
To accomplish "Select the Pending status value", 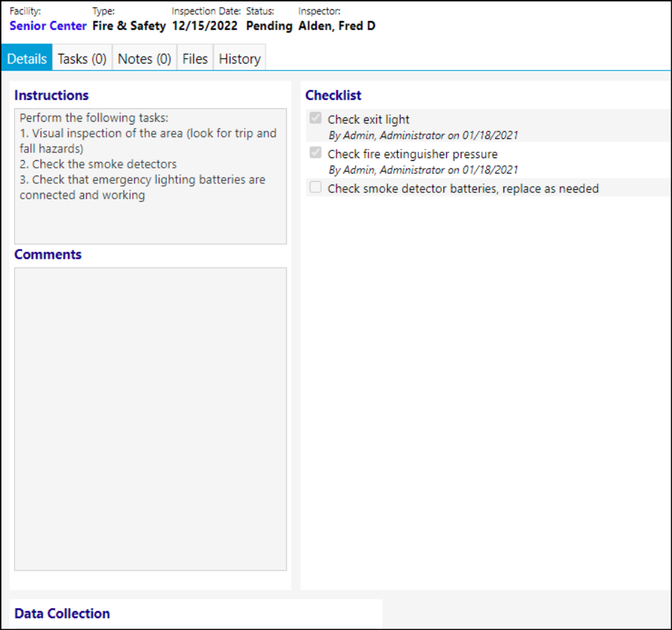I will (x=269, y=26).
